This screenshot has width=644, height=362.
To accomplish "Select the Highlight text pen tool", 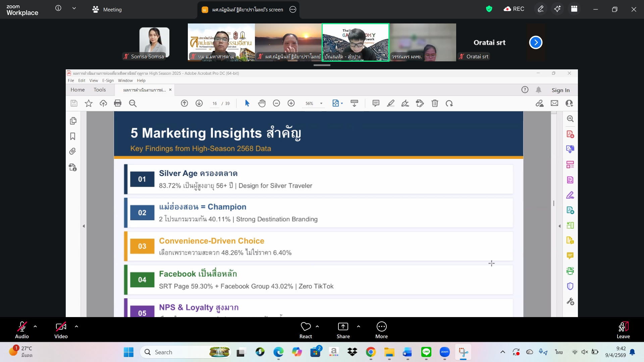I will 390,103.
